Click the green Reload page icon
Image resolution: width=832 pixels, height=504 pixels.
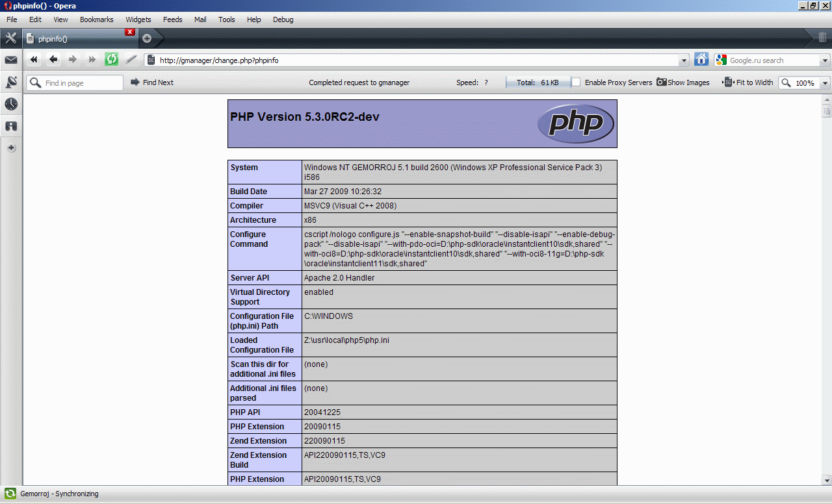pos(112,60)
